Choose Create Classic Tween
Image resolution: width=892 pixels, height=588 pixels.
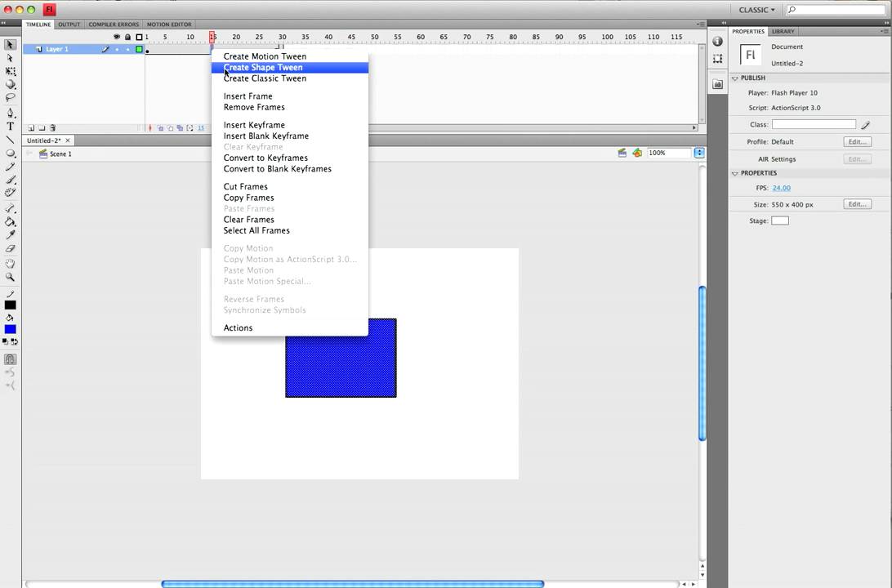[289, 78]
